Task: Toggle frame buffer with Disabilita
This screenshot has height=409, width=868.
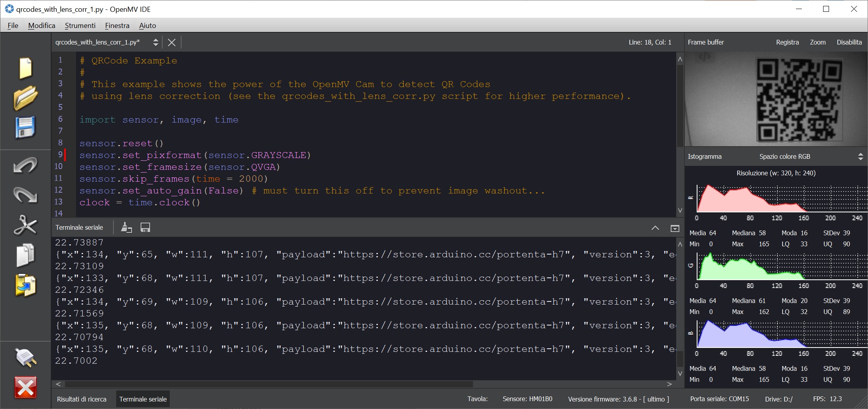Action: 849,42
